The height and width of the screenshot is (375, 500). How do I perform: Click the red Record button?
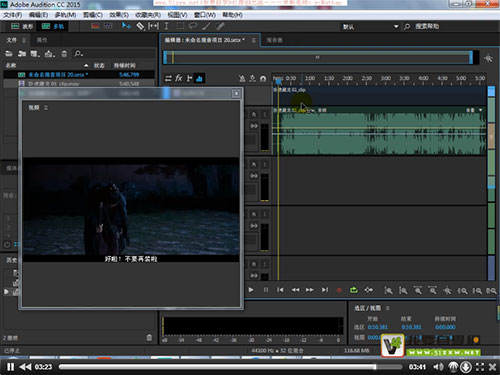coord(339,290)
